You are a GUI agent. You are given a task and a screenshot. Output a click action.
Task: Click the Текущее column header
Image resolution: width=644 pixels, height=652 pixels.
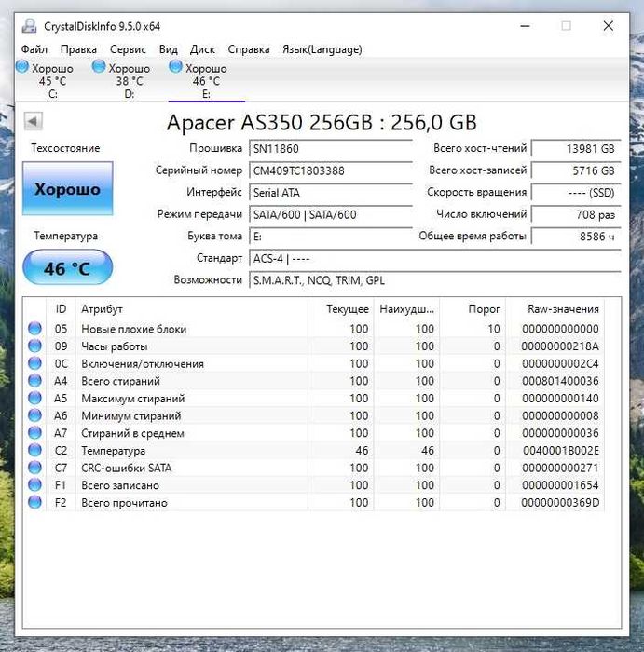(x=341, y=309)
